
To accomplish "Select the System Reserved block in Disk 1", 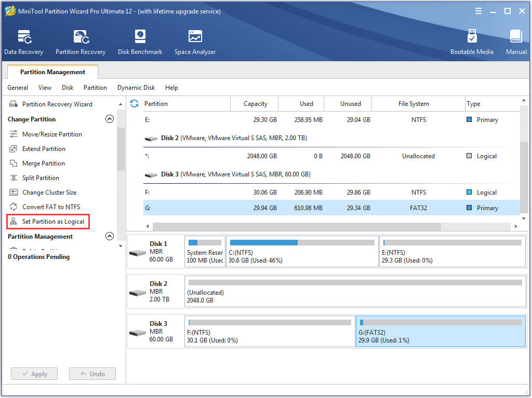I will point(205,252).
